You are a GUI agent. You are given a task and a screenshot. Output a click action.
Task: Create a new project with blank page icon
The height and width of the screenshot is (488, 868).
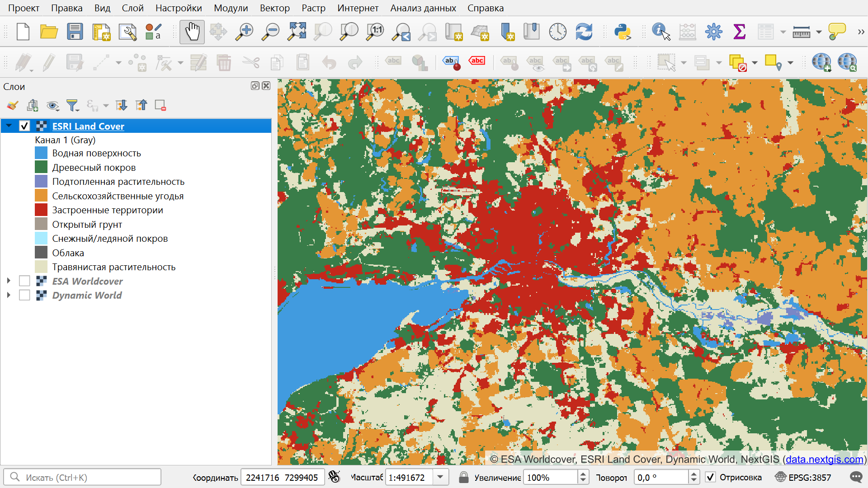23,32
